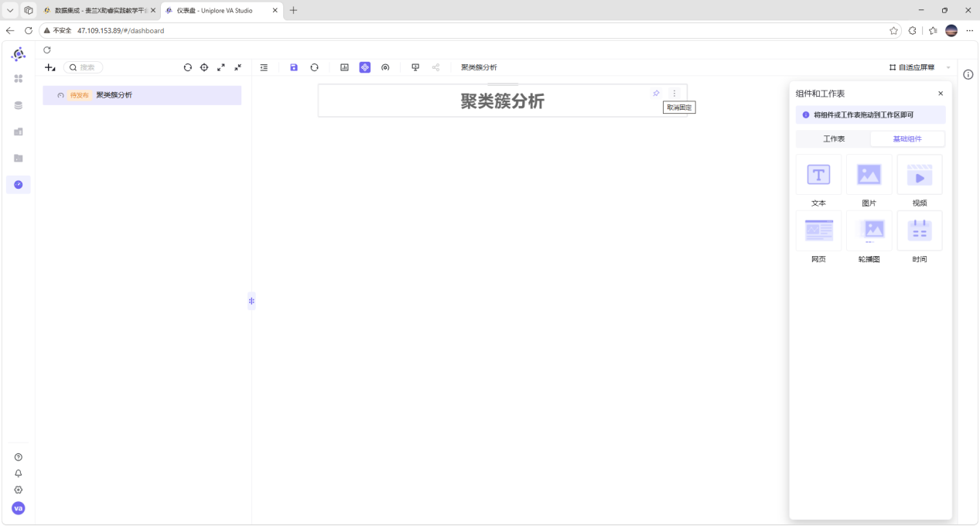Click the locate target crosshair icon

click(204, 67)
